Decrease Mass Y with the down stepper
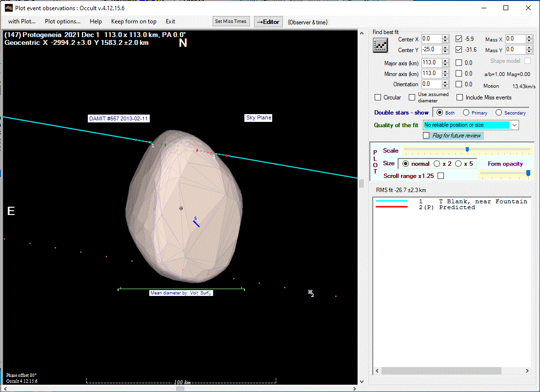 [529, 52]
